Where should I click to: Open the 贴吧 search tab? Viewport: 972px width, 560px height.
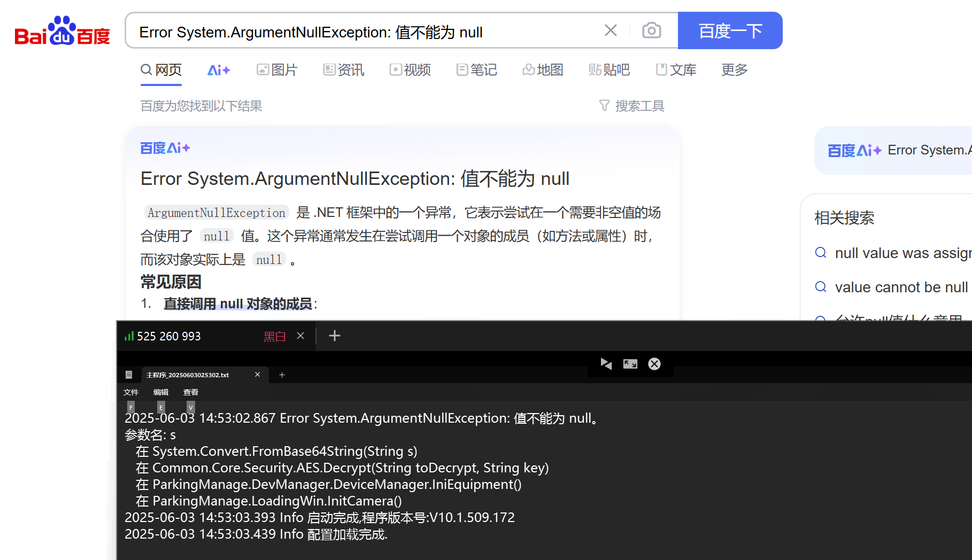[x=609, y=70]
